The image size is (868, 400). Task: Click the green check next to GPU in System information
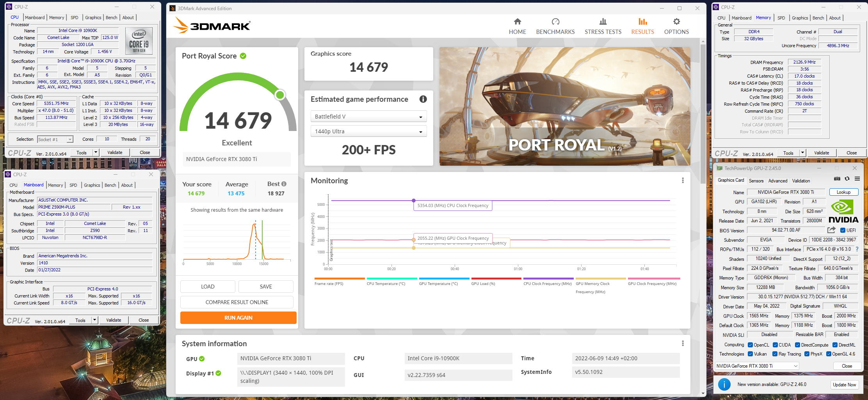(x=202, y=359)
